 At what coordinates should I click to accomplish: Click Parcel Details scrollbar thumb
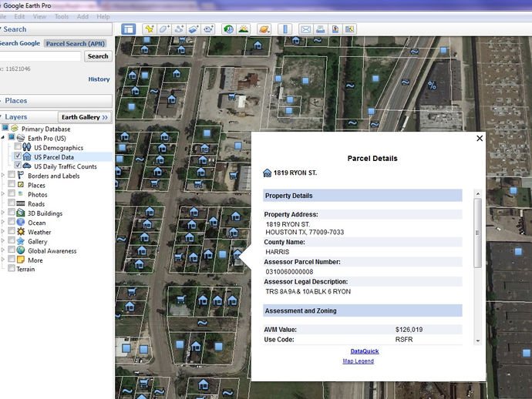[x=478, y=233]
